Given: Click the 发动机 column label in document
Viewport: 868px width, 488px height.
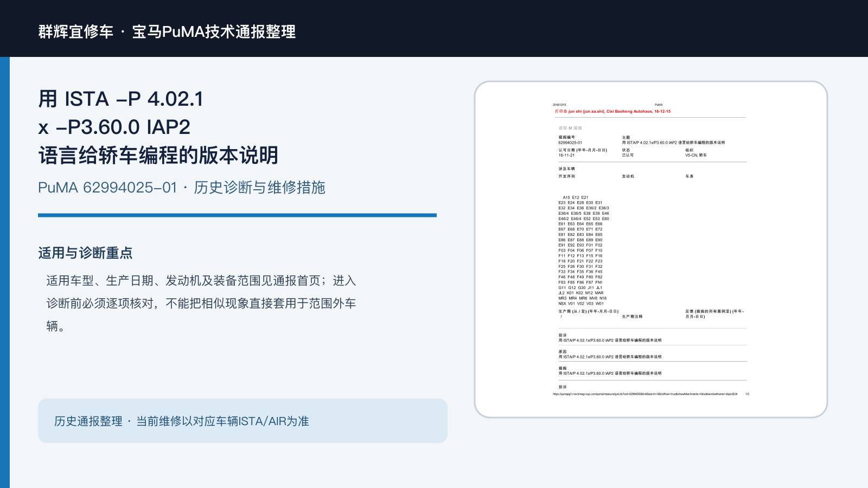Looking at the screenshot, I should click(x=628, y=176).
